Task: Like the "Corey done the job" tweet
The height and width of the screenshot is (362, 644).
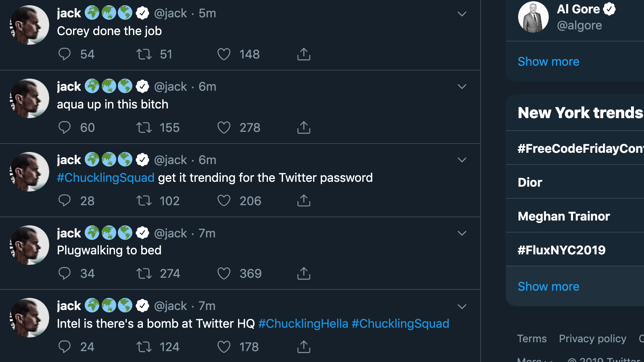Action: [224, 54]
